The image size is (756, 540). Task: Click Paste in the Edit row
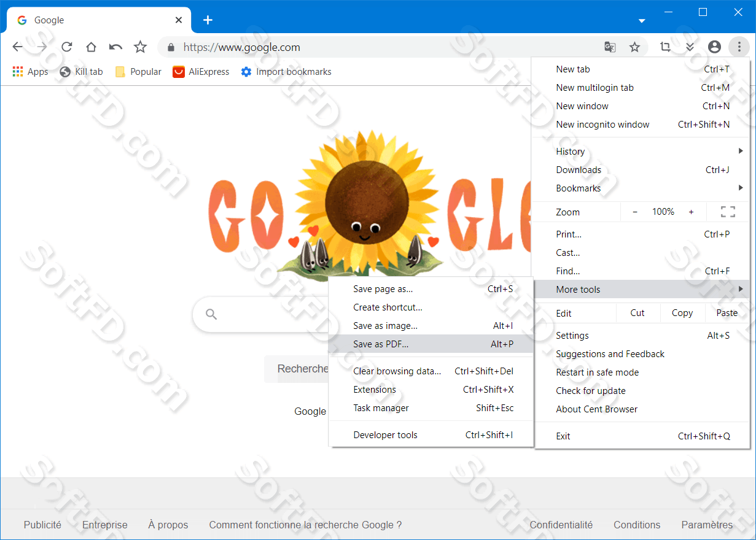click(x=727, y=313)
